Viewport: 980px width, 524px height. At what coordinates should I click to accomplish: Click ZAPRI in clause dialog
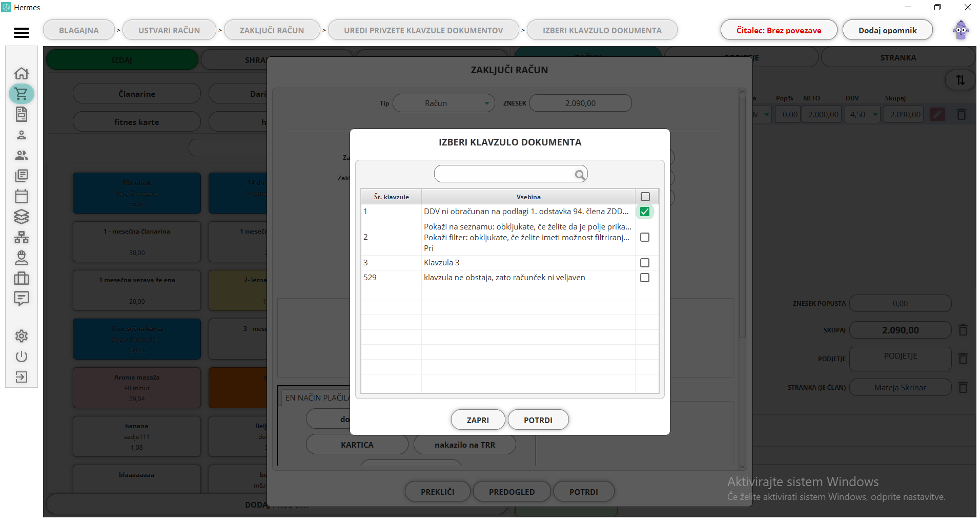(x=478, y=420)
